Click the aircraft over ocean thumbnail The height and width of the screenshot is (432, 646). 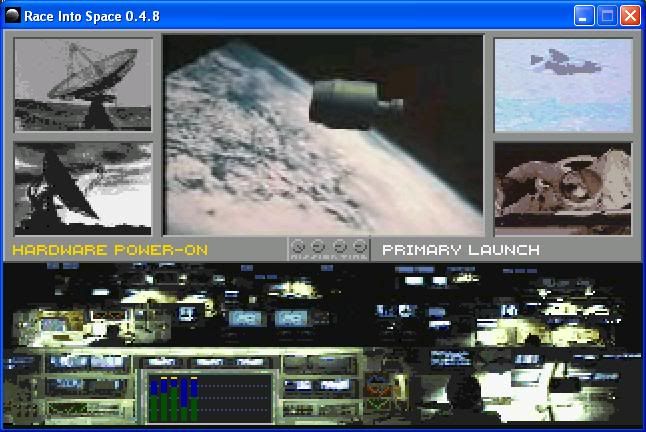pyautogui.click(x=563, y=85)
